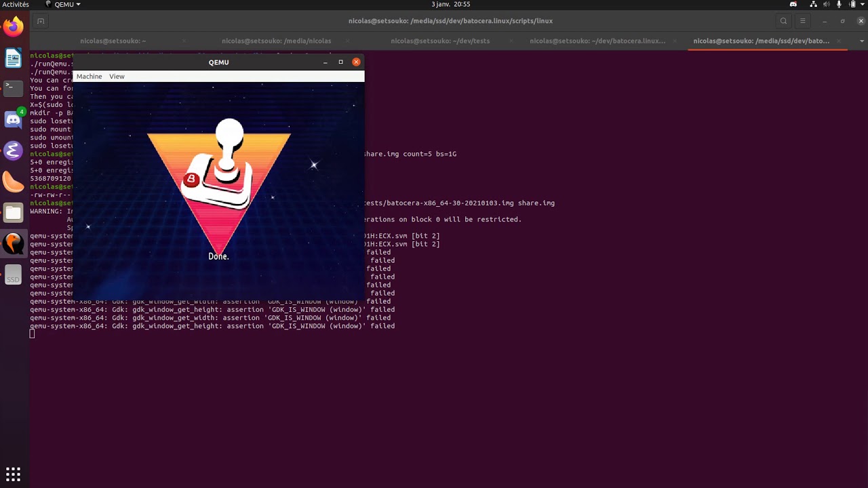The image size is (868, 488).
Task: Click the terminal window title path
Action: point(450,21)
